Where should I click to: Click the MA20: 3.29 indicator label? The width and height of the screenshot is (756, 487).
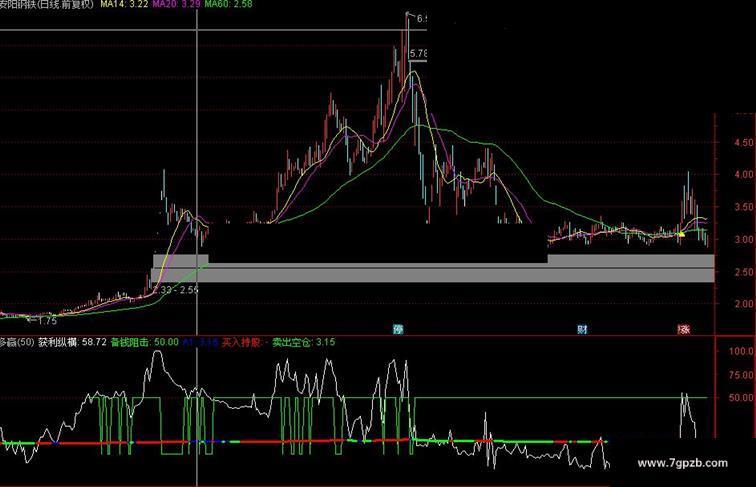[x=176, y=5]
